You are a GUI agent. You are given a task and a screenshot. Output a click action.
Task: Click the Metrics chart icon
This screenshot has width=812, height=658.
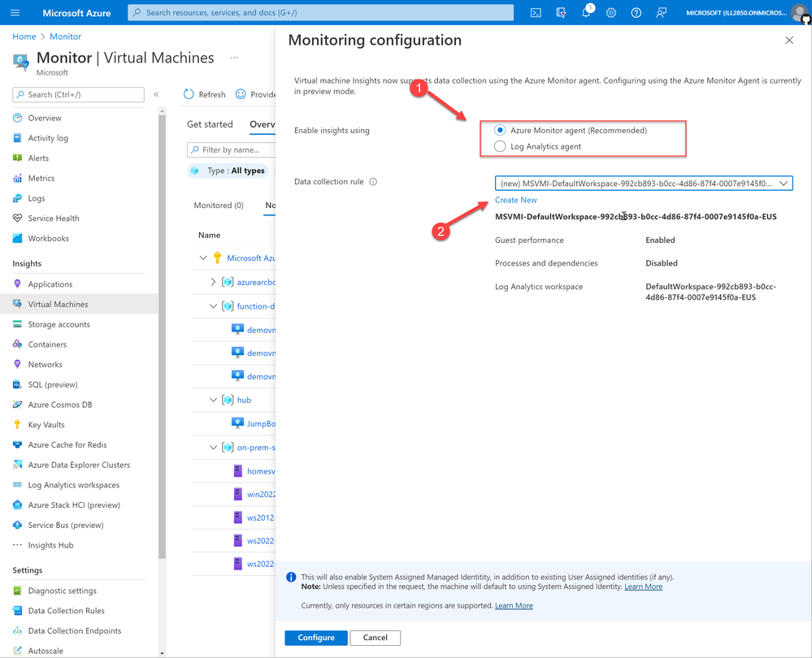point(18,178)
